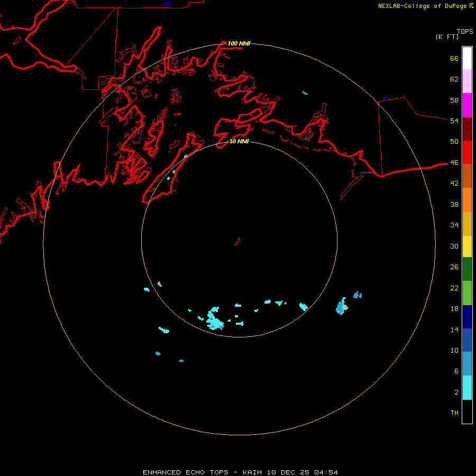Screen dimensions: 476x476
Task: Click the 18 legend value
Action: click(x=454, y=309)
